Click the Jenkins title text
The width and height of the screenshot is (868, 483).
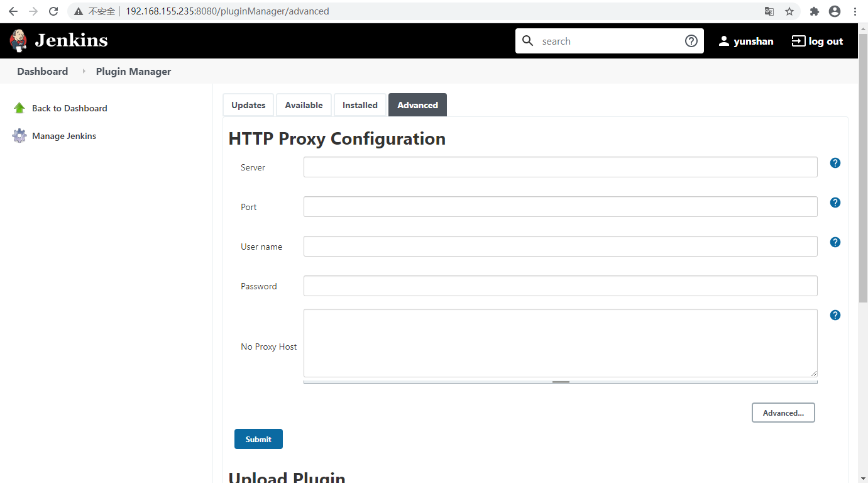coord(72,40)
